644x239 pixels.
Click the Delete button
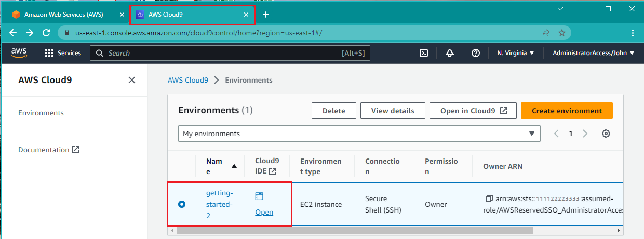334,111
